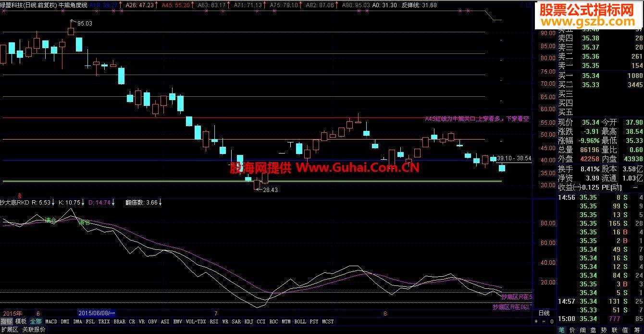644x334 pixels.
Task: Select the VOL-TDX indicator
Action: (x=196, y=321)
